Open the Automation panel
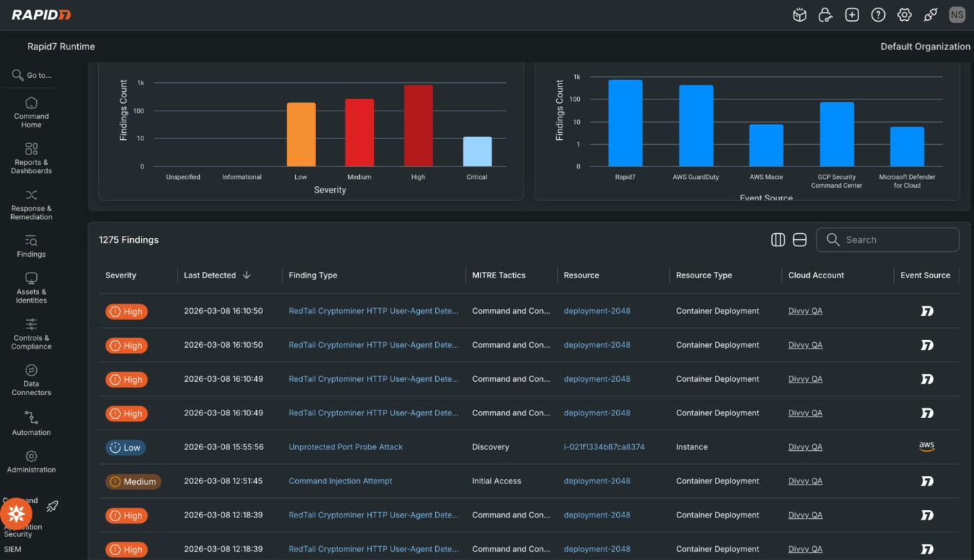 tap(31, 425)
